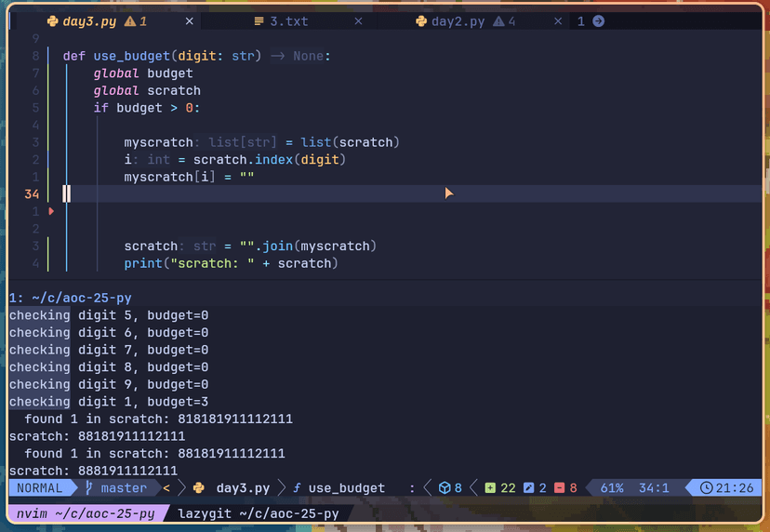770x532 pixels.
Task: Click the red git removed lines icon
Action: (559, 488)
